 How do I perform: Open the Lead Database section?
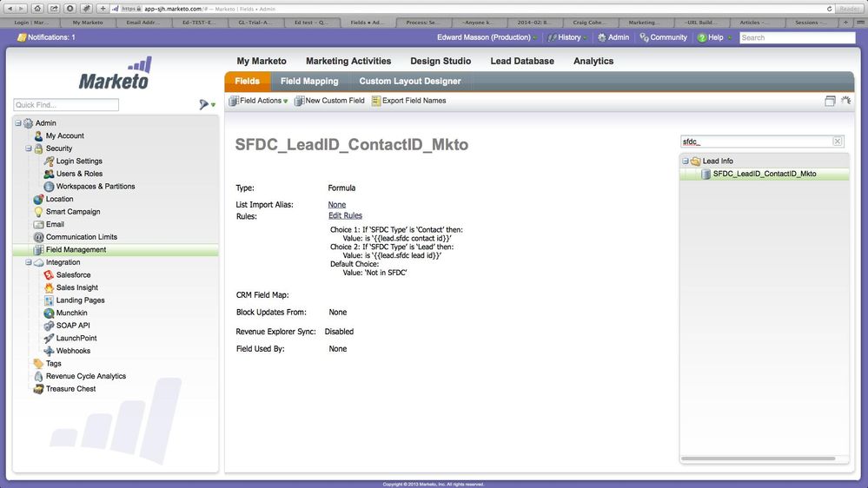pyautogui.click(x=522, y=61)
